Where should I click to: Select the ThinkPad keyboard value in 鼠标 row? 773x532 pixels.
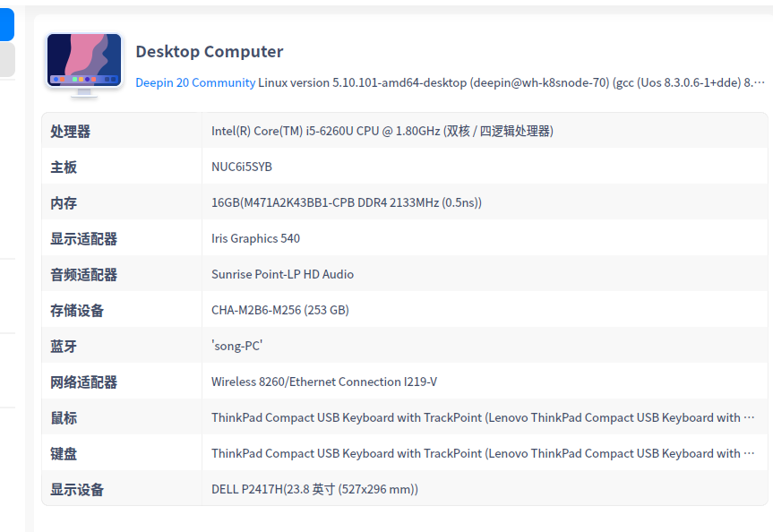[x=483, y=417]
